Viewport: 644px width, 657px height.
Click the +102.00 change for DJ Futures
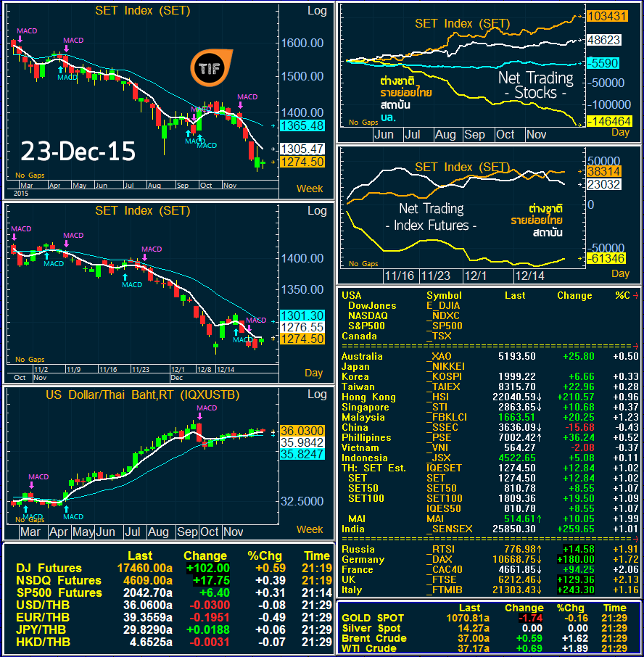(208, 569)
